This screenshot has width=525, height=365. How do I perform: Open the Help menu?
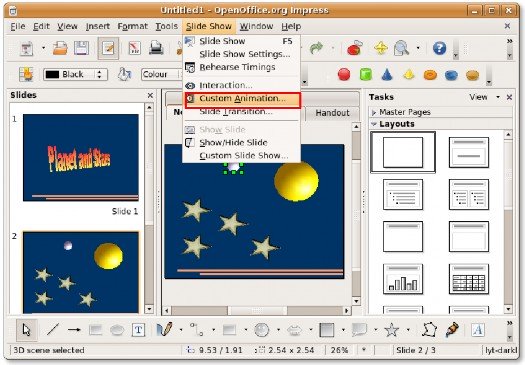pyautogui.click(x=291, y=26)
